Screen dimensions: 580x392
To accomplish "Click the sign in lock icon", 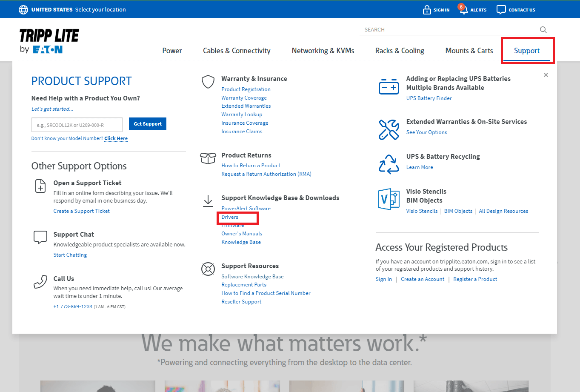I will pyautogui.click(x=427, y=10).
